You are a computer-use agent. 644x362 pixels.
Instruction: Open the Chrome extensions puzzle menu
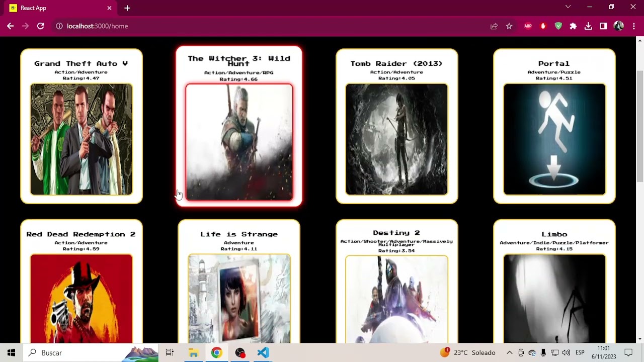tap(573, 26)
